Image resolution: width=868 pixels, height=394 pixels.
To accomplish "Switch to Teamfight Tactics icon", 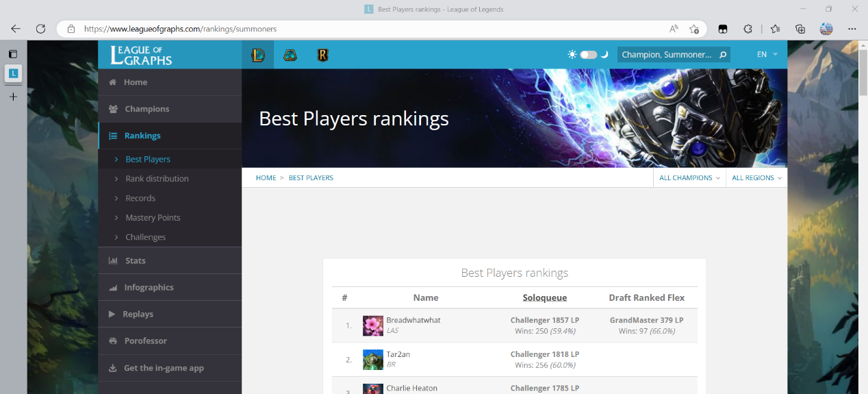I will (290, 55).
